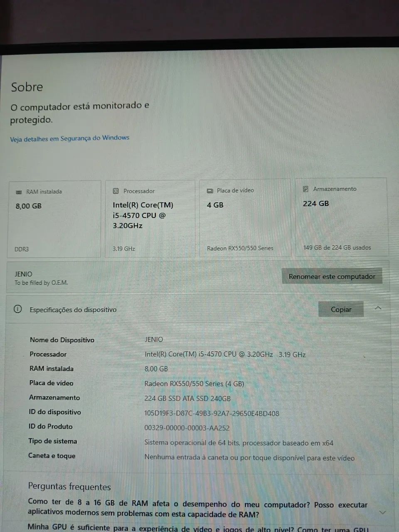Click the Processador chip icon

click(x=116, y=191)
